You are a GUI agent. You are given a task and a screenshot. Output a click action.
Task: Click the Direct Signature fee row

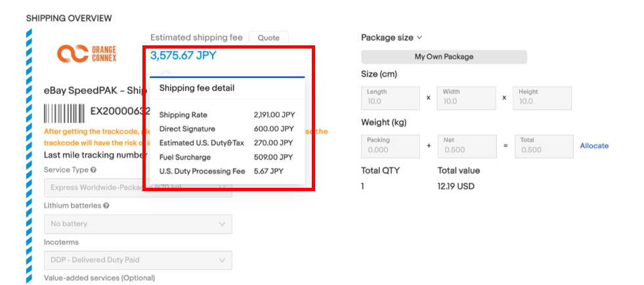tap(226, 129)
